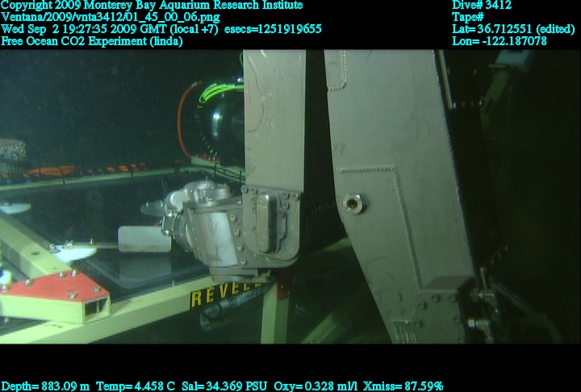Image resolution: width=581 pixels, height=392 pixels.
Task: Click the Sal= 34.369 PSU reading
Action: (x=224, y=386)
